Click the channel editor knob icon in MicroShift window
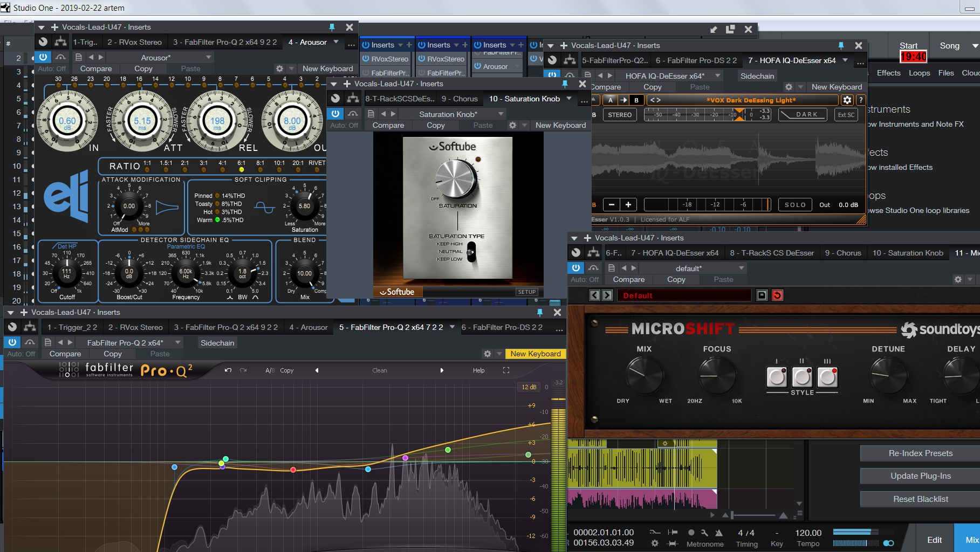 coord(576,252)
